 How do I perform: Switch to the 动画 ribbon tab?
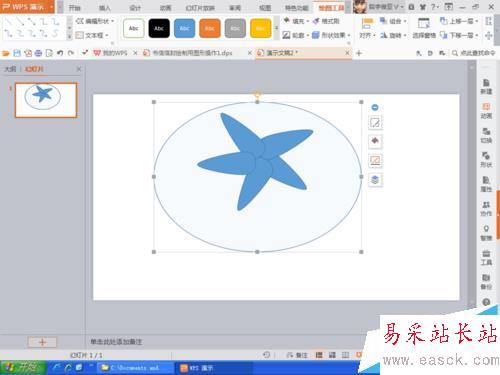165,7
